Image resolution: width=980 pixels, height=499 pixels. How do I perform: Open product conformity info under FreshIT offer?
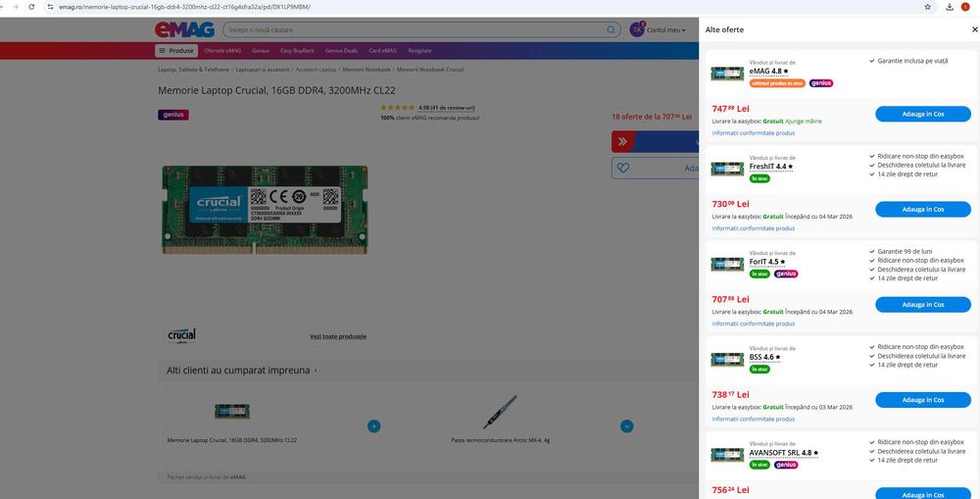click(x=753, y=228)
